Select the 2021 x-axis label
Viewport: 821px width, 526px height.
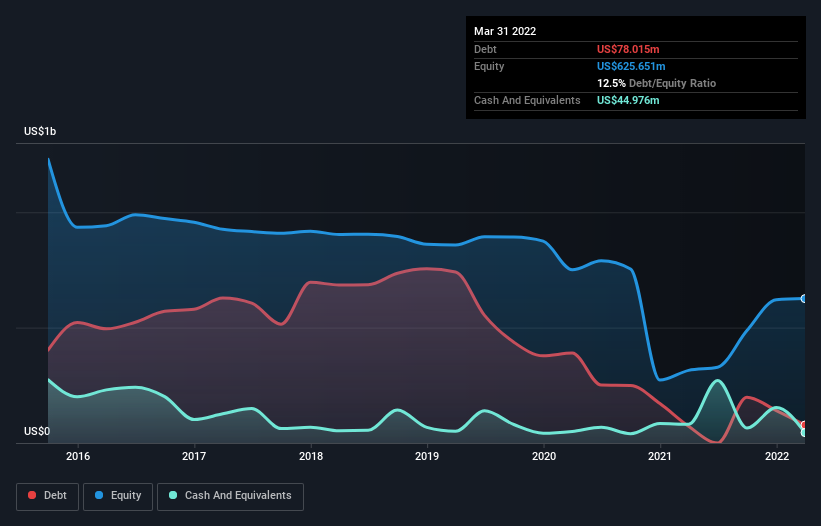click(660, 456)
